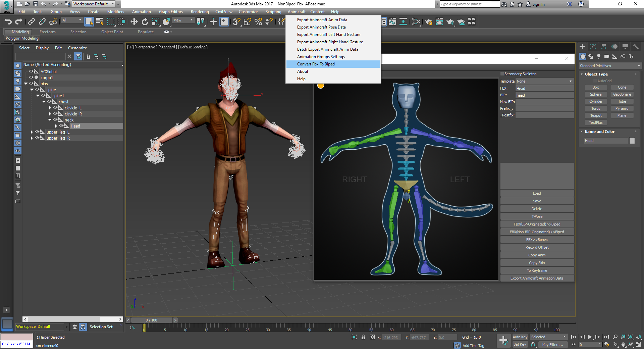Expand the clavicle_L tree node
Image resolution: width=644 pixels, height=349 pixels.
pyautogui.click(x=50, y=108)
